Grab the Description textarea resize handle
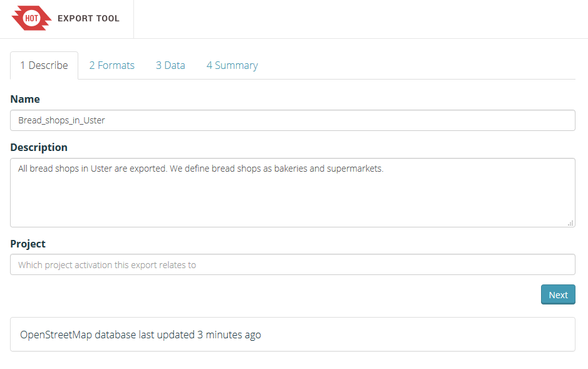This screenshot has height=369, width=588. point(570,222)
